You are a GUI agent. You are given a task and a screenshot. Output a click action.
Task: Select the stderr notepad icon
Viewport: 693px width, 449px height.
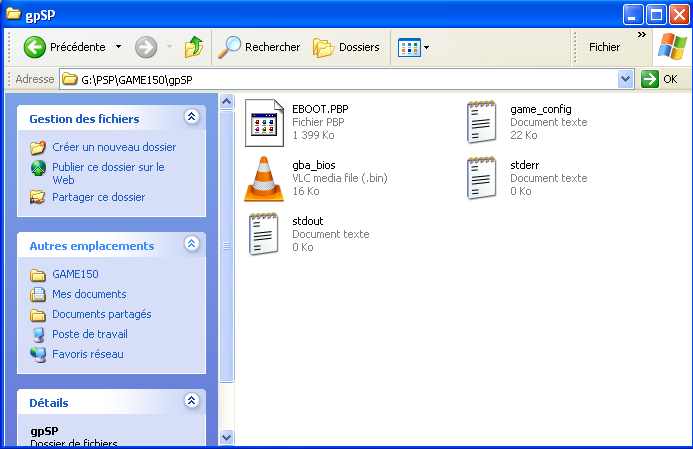(482, 178)
